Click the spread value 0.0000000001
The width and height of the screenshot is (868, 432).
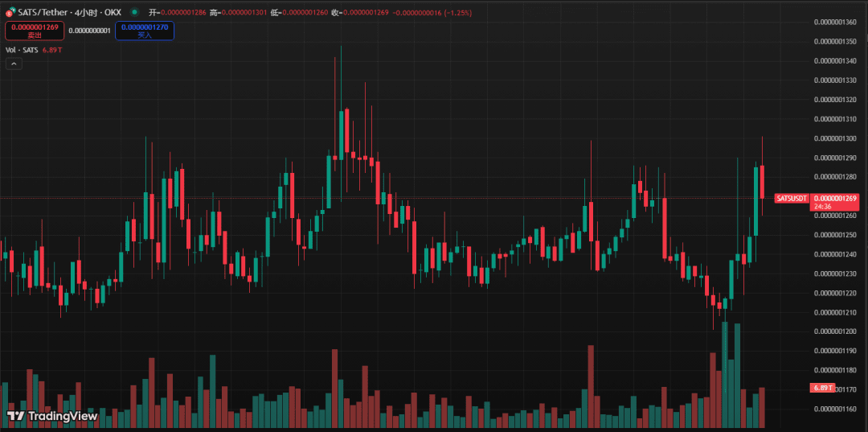(x=90, y=31)
